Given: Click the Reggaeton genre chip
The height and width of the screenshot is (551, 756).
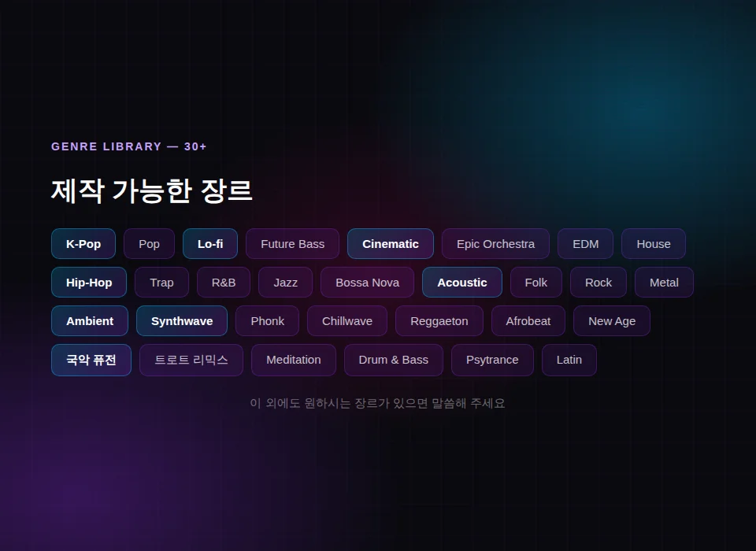Looking at the screenshot, I should [x=439, y=321].
